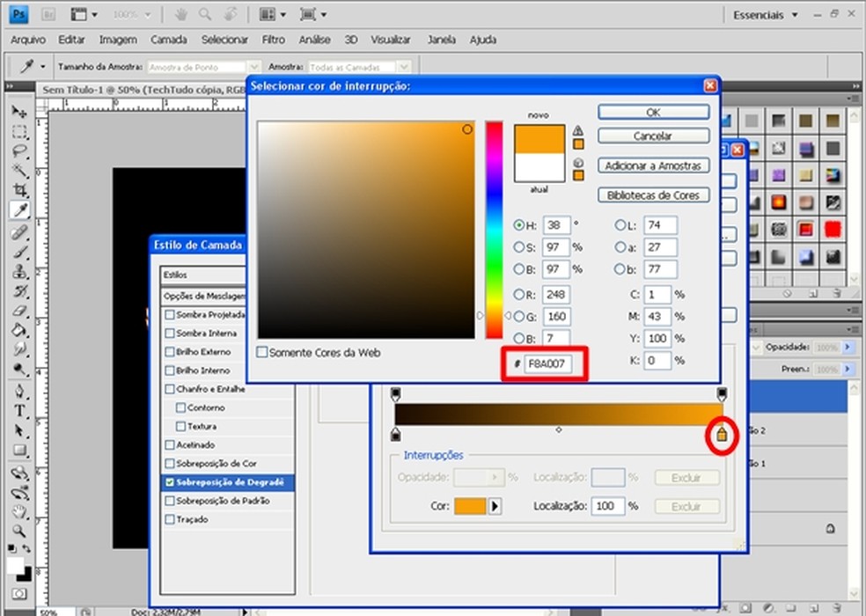
Task: Click the vertical hue spectrum slider
Action: pos(494,229)
